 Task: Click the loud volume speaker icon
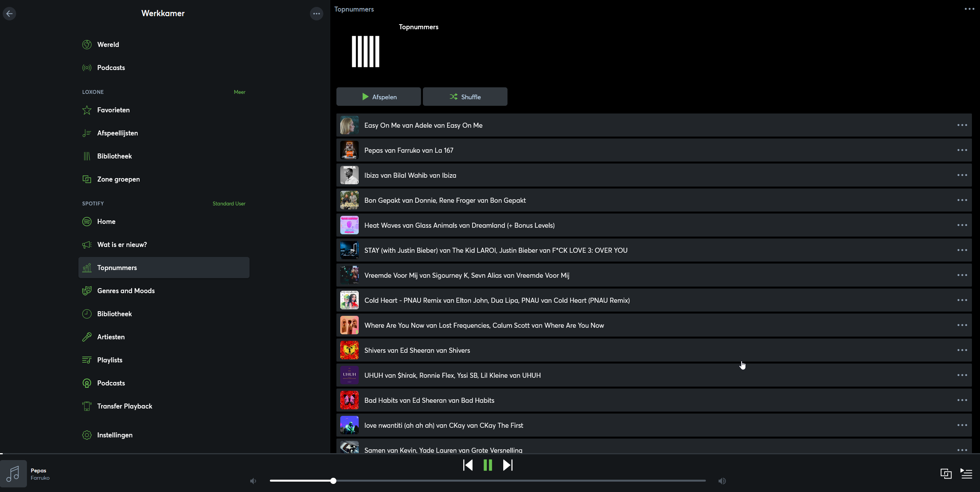coord(722,481)
